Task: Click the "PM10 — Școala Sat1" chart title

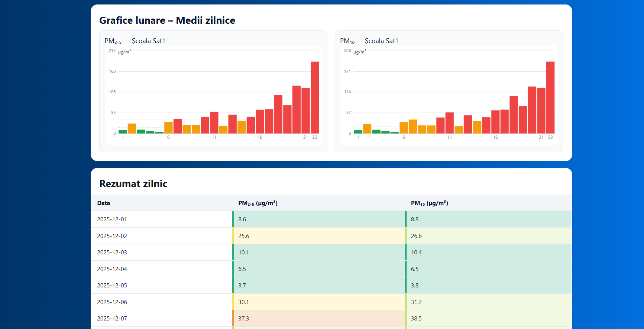Action: pyautogui.click(x=369, y=41)
